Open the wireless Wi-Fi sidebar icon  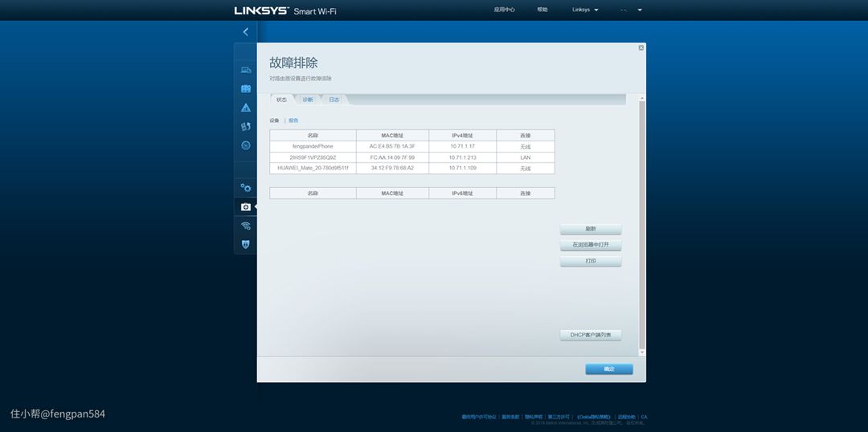click(x=246, y=226)
